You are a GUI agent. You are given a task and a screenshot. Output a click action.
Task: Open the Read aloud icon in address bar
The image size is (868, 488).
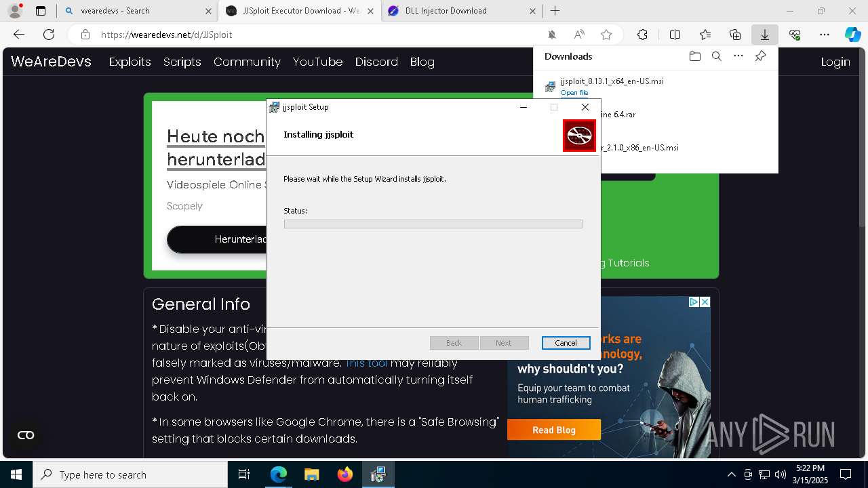click(579, 35)
